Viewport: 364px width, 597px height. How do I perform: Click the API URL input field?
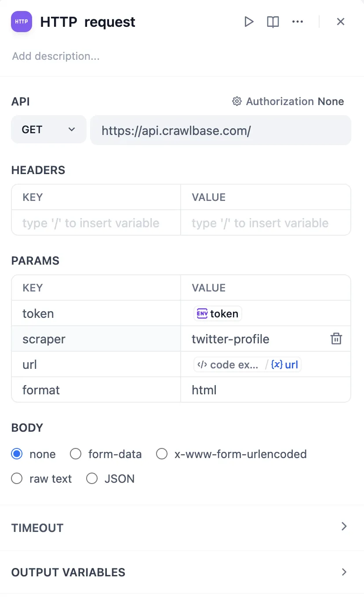220,130
